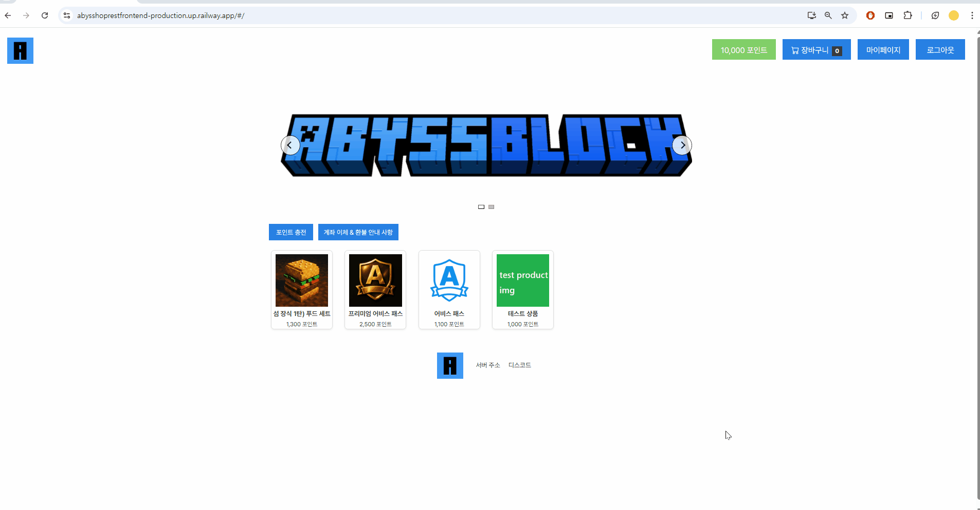Open 계좌 이체 & 환불 안내 사항
Image resolution: width=980 pixels, height=510 pixels.
click(358, 232)
